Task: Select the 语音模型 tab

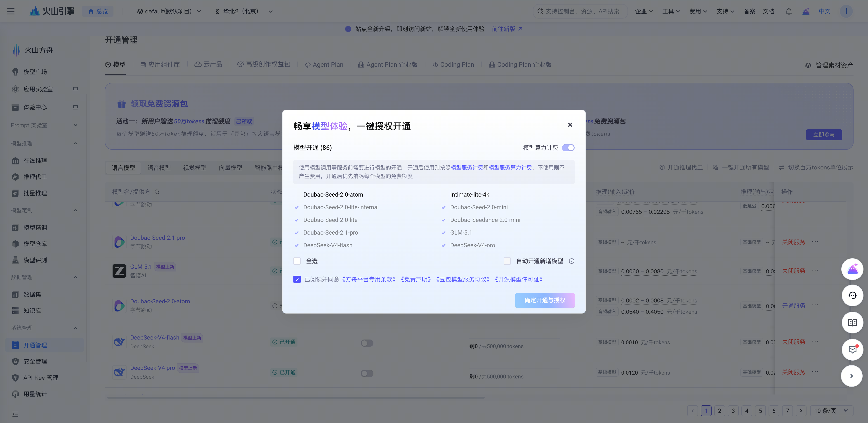Action: [x=159, y=168]
